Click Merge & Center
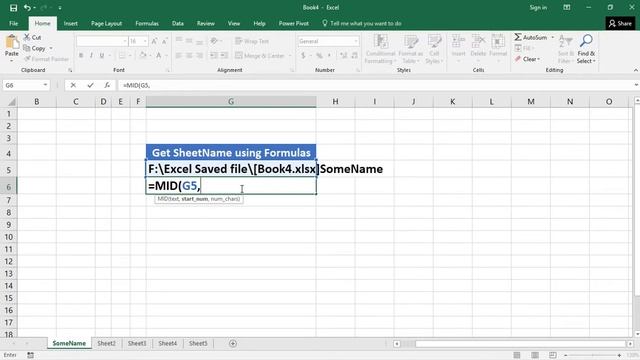This screenshot has height=360, width=640. click(x=260, y=56)
